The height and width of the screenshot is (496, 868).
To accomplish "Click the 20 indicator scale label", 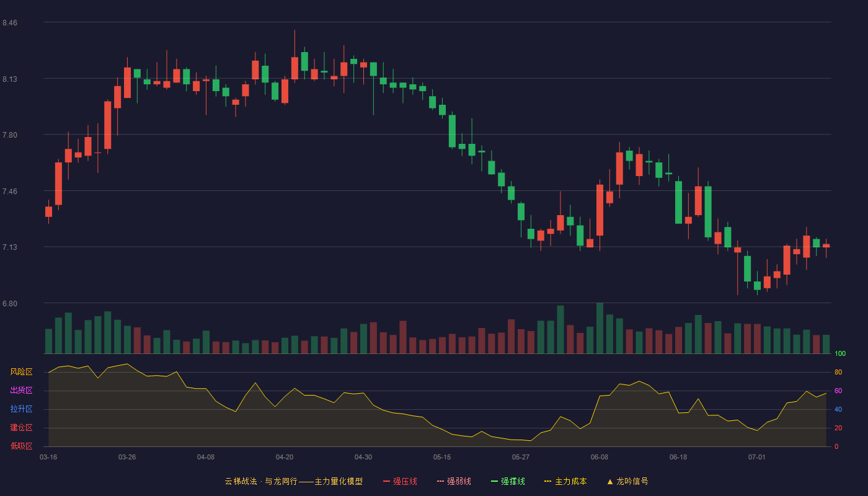I will 838,428.
